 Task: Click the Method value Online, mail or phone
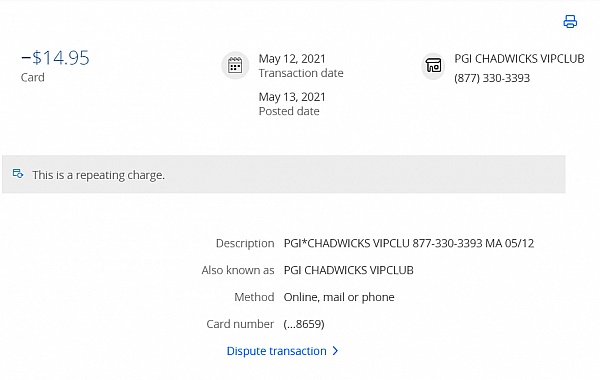click(339, 297)
